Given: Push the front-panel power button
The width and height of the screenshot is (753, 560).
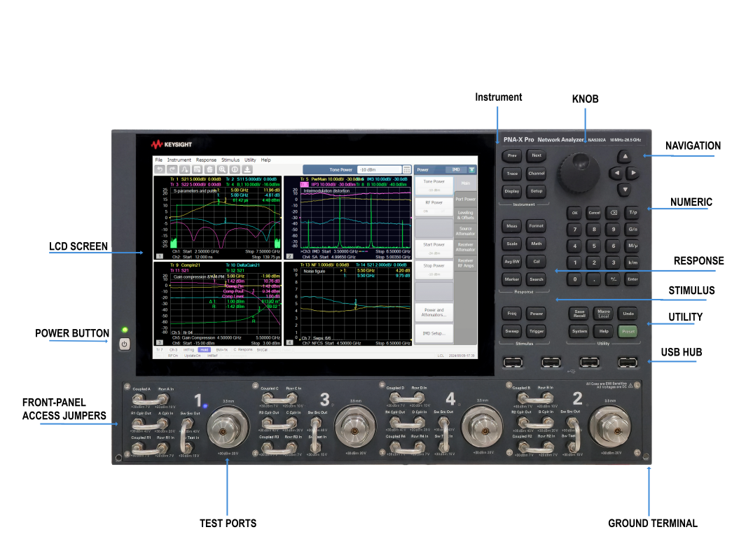Looking at the screenshot, I should [x=125, y=344].
